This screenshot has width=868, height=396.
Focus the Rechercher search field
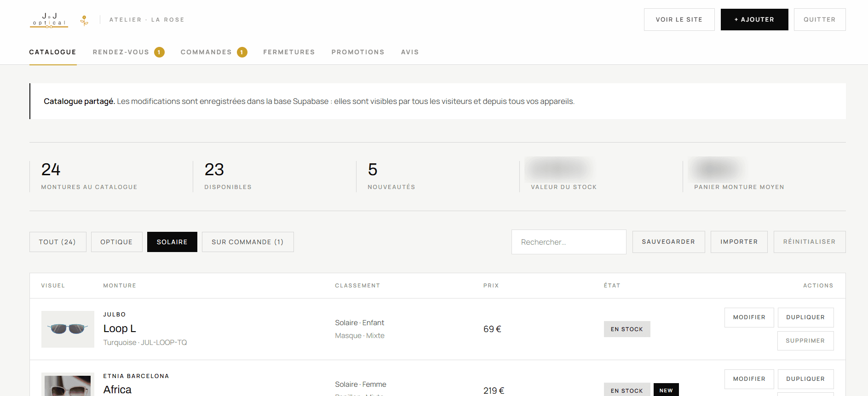569,242
